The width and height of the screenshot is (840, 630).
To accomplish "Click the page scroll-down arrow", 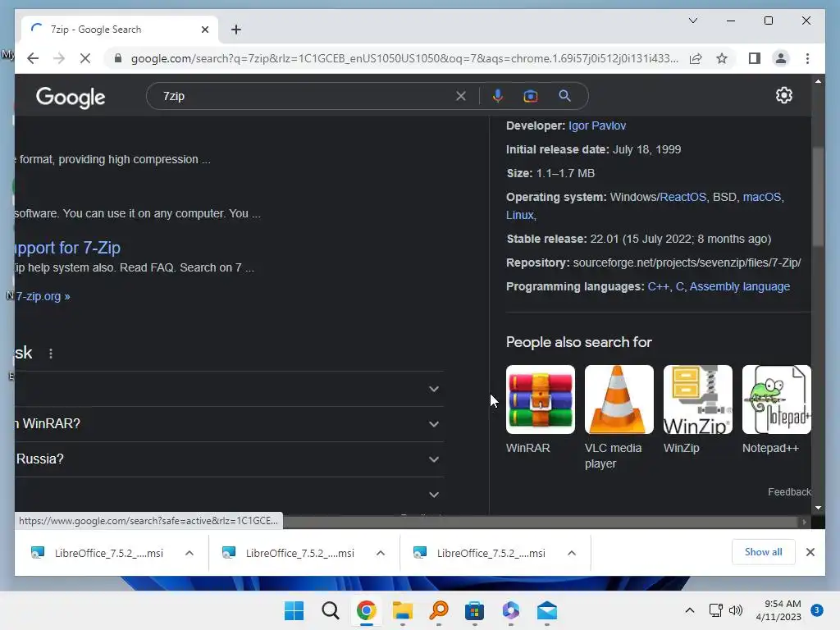I will point(818,507).
